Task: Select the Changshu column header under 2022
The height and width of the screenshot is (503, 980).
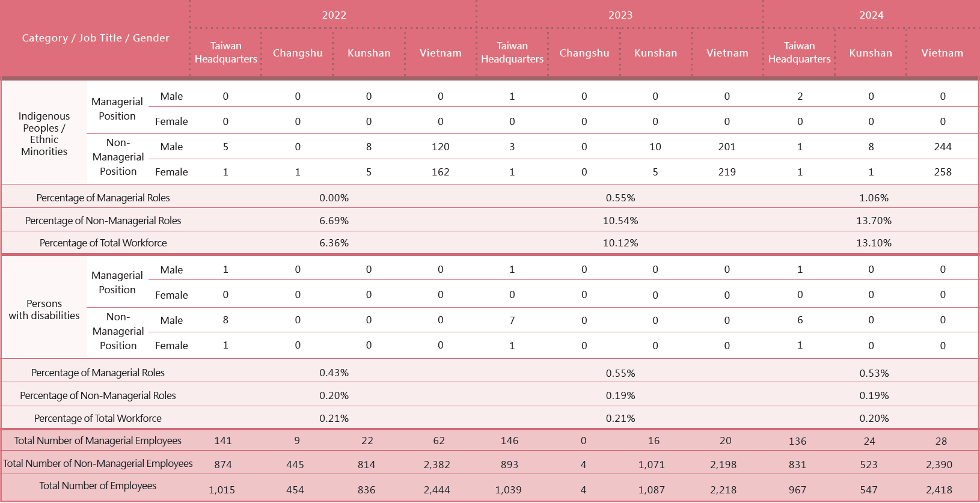Action: click(x=298, y=53)
